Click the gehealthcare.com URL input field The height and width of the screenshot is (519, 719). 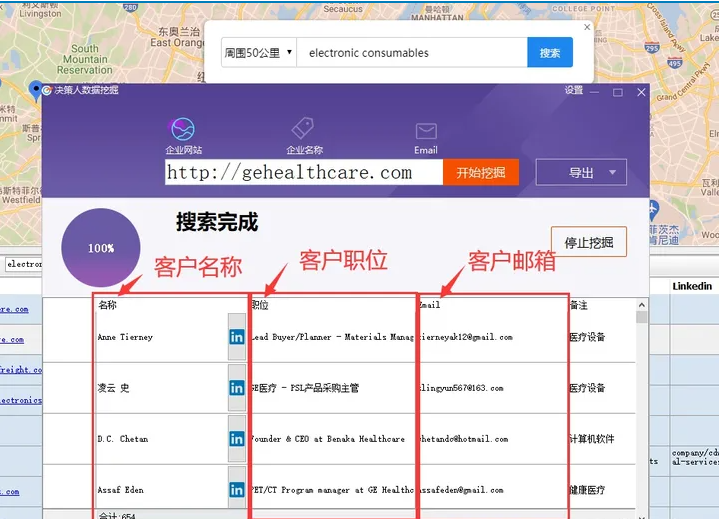click(304, 172)
